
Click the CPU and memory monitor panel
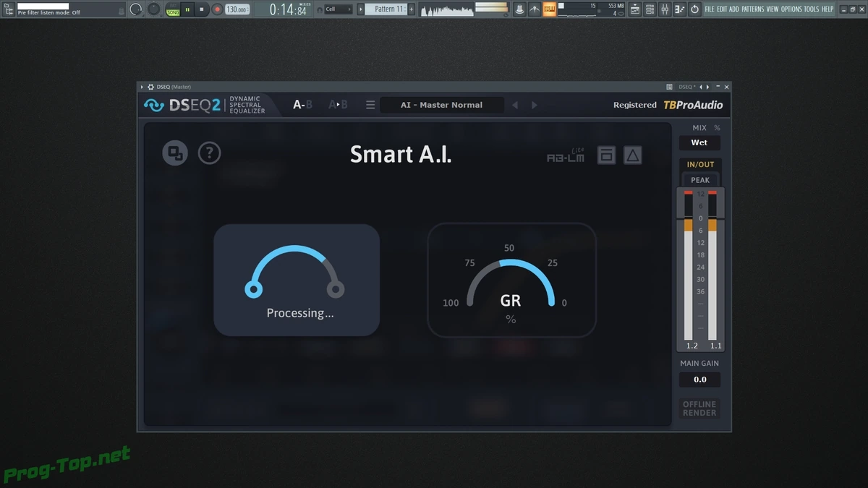pyautogui.click(x=592, y=9)
